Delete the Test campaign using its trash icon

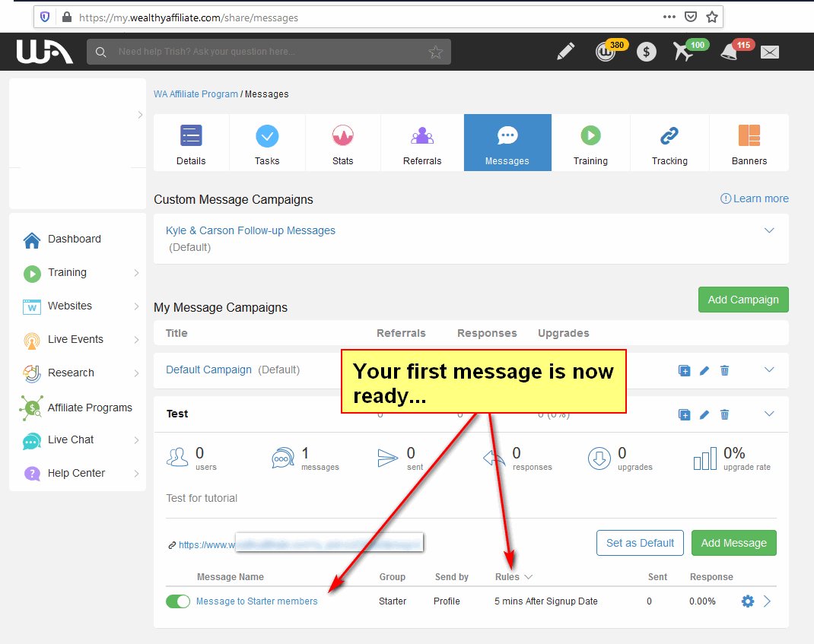pos(724,414)
